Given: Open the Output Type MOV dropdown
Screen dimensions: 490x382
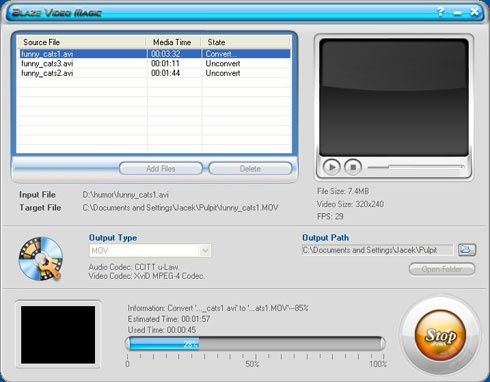Looking at the screenshot, I should pos(150,251).
